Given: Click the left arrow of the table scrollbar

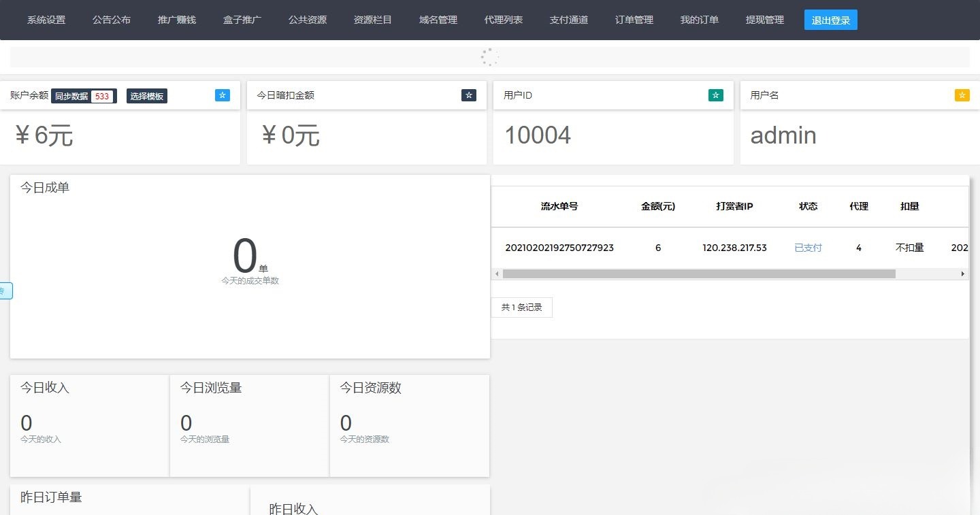Looking at the screenshot, I should (497, 273).
